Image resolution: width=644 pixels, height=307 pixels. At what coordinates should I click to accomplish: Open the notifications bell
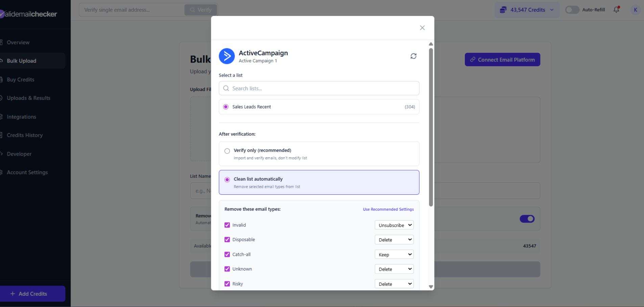click(616, 10)
